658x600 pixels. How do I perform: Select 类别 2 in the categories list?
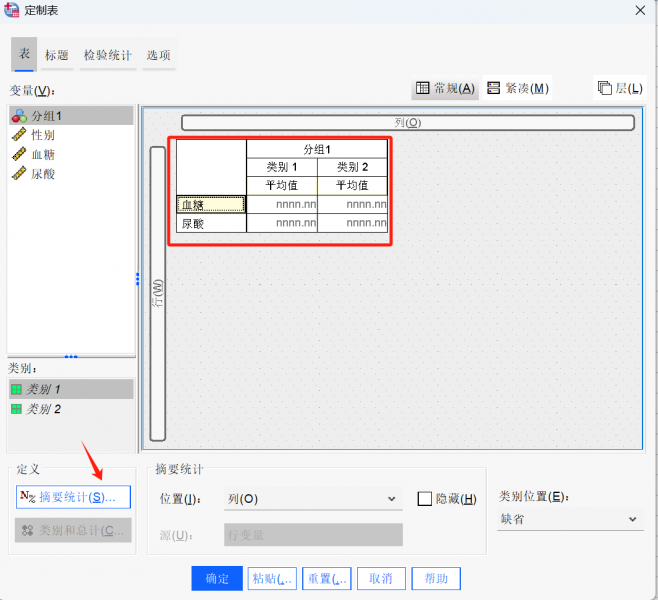[x=71, y=409]
